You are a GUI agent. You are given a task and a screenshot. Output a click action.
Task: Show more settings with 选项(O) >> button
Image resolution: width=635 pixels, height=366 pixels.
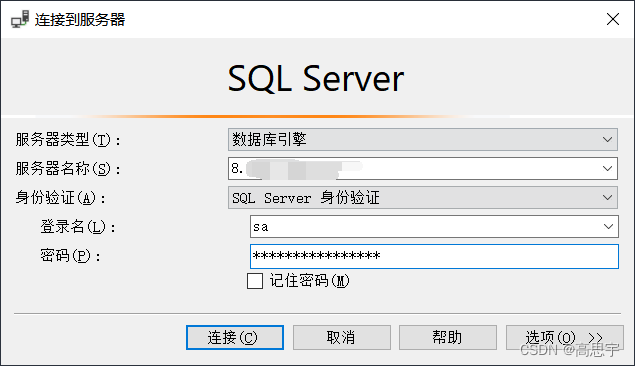click(x=565, y=337)
